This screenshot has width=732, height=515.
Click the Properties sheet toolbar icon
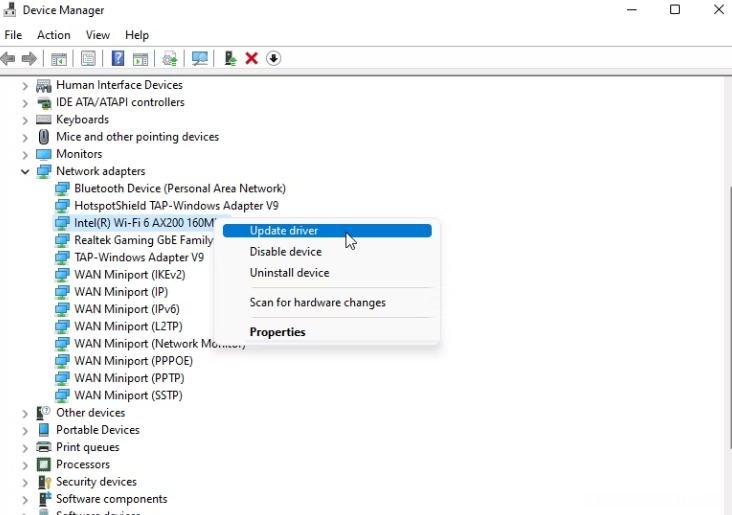tap(88, 58)
